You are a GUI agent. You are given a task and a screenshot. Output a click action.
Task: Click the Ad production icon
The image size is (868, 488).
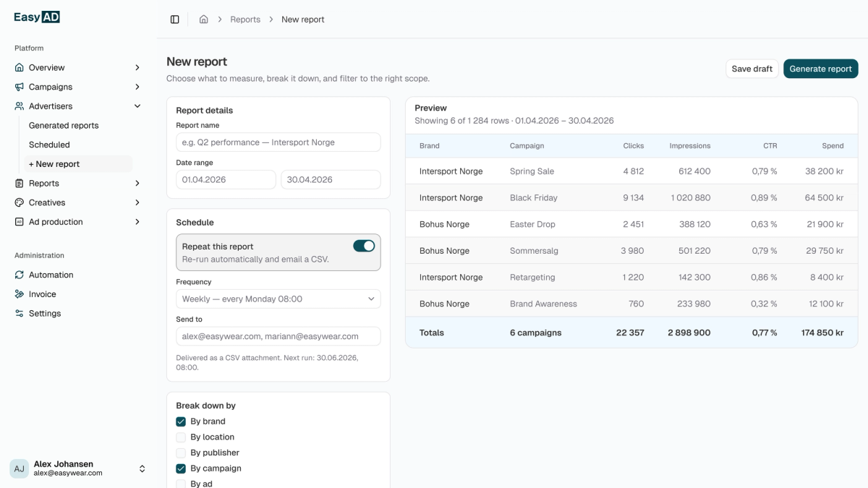pos(20,222)
